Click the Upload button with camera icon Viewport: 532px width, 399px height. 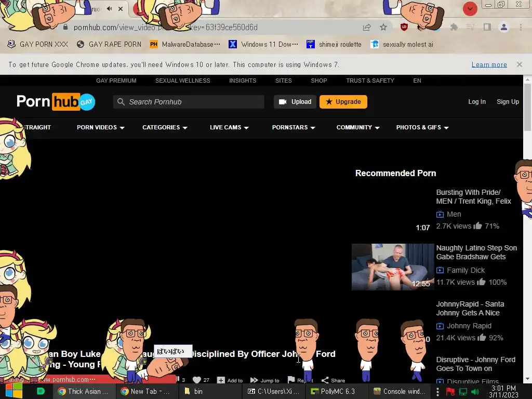click(295, 102)
